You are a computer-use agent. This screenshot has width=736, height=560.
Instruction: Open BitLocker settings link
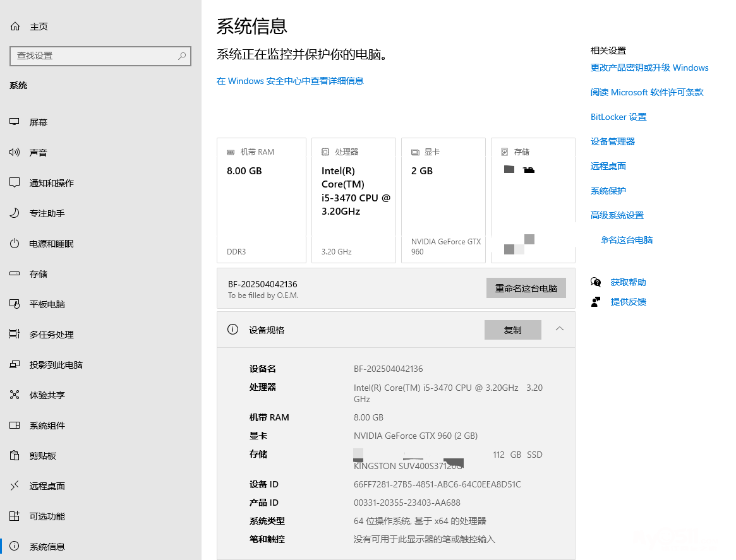[618, 117]
